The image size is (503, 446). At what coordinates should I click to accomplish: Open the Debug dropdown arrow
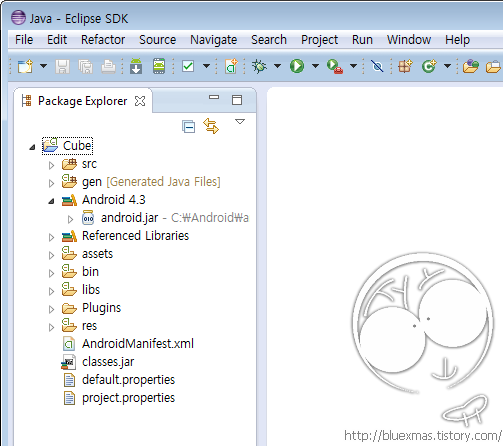(x=277, y=66)
